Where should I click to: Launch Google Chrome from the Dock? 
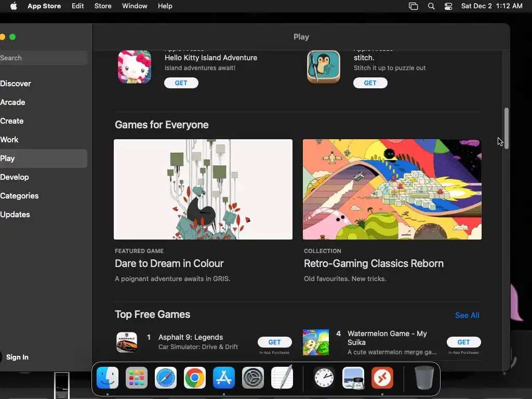coord(195,378)
